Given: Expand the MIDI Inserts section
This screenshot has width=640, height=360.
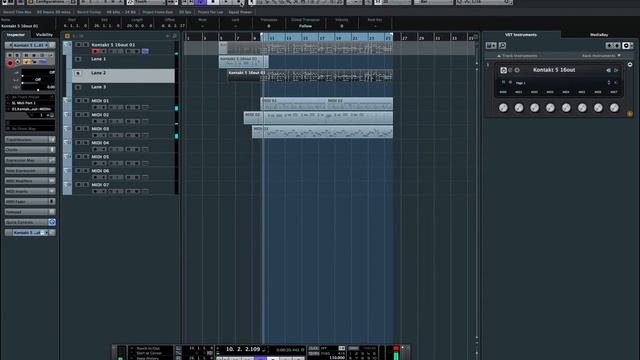Looking at the screenshot, I should pyautogui.click(x=30, y=191).
